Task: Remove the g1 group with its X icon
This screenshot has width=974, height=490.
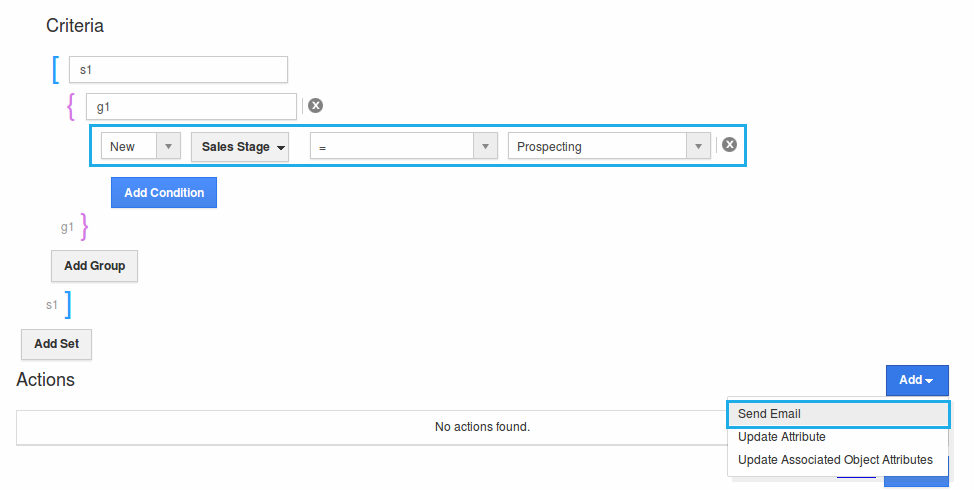Action: tap(315, 106)
